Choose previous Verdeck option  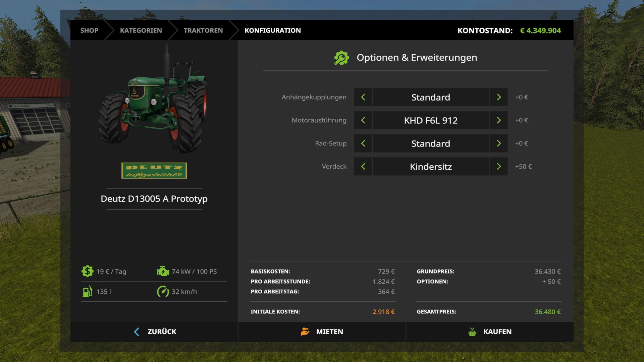coord(363,167)
